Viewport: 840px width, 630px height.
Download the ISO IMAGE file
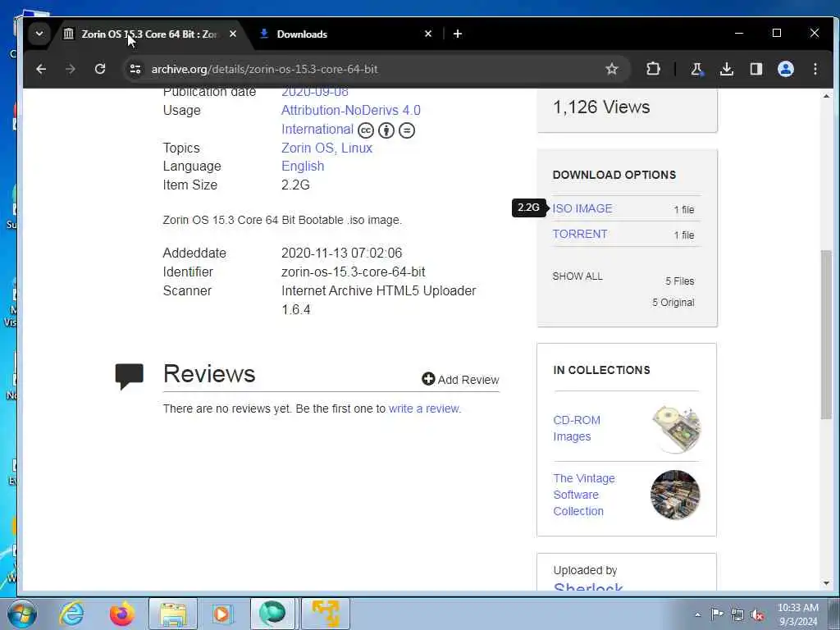pyautogui.click(x=582, y=208)
